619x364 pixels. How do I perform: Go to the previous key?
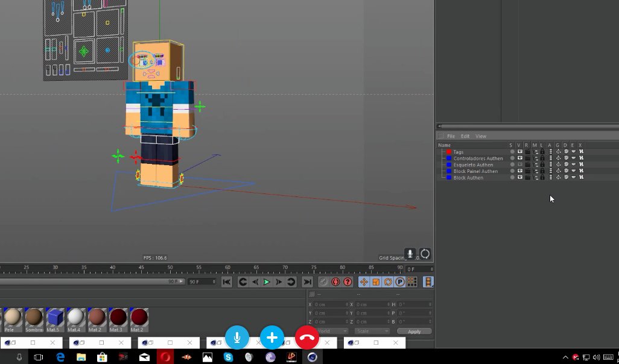243,281
